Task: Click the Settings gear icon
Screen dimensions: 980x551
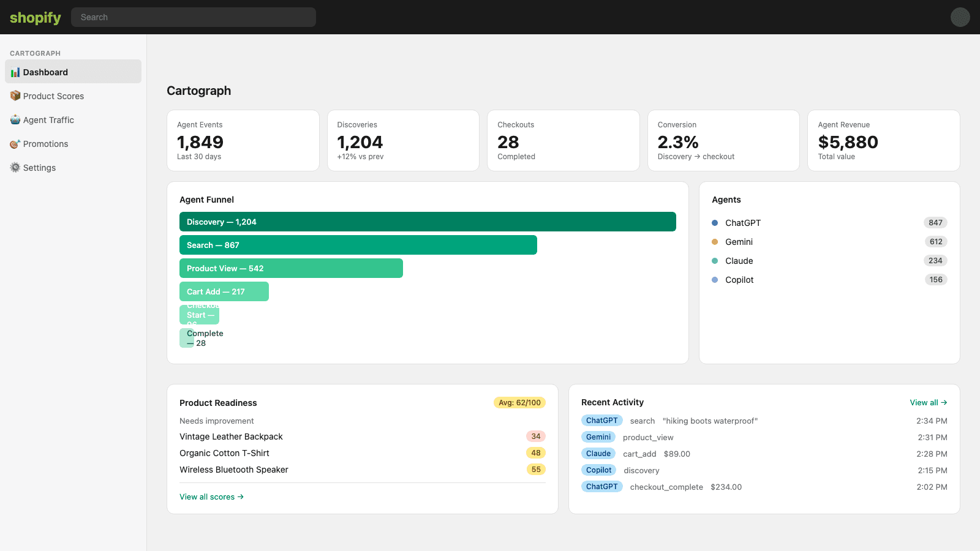Action: (x=15, y=168)
